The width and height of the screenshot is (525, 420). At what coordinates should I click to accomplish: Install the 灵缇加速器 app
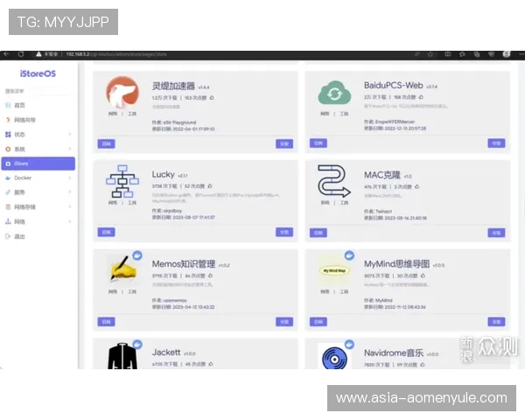(284, 144)
